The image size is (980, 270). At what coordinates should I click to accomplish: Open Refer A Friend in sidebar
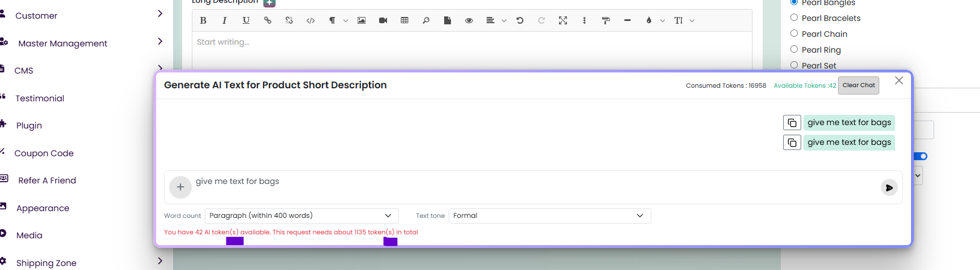pos(47,181)
